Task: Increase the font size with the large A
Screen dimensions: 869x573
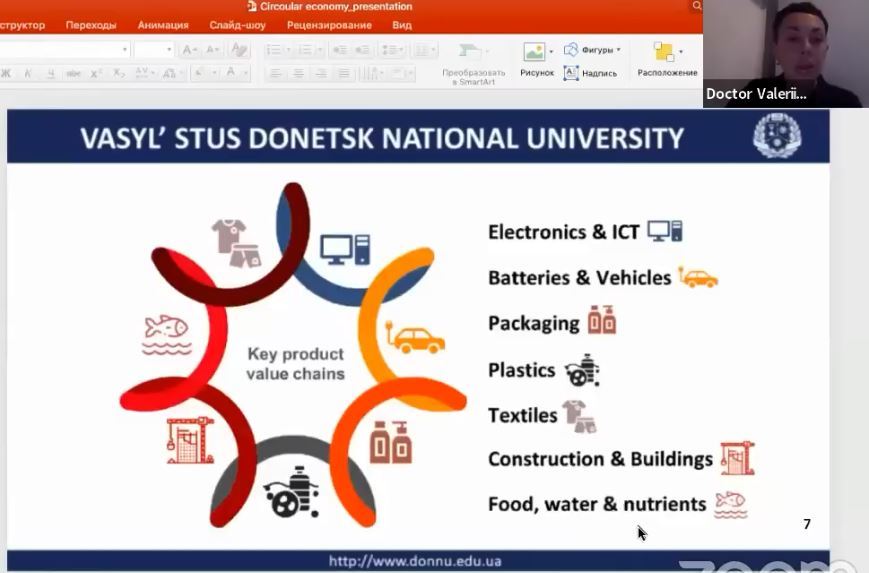Action: tap(189, 50)
